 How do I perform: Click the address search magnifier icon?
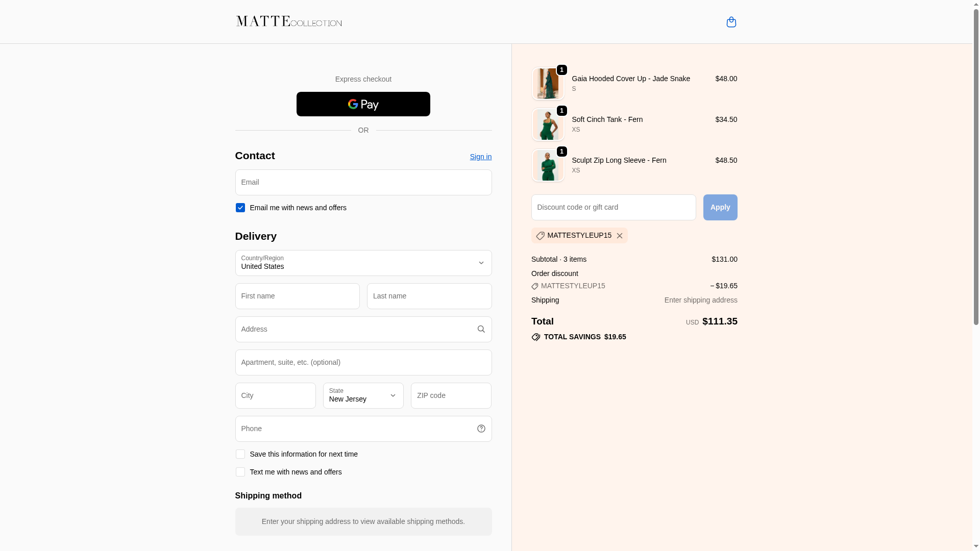pos(481,329)
